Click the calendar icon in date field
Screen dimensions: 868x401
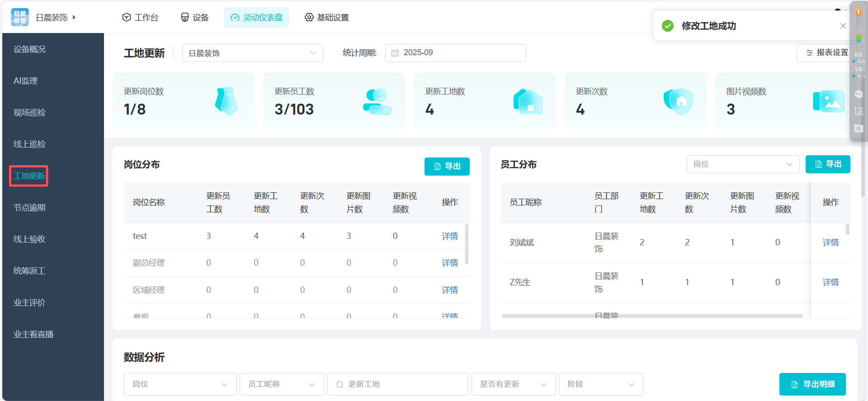point(395,53)
